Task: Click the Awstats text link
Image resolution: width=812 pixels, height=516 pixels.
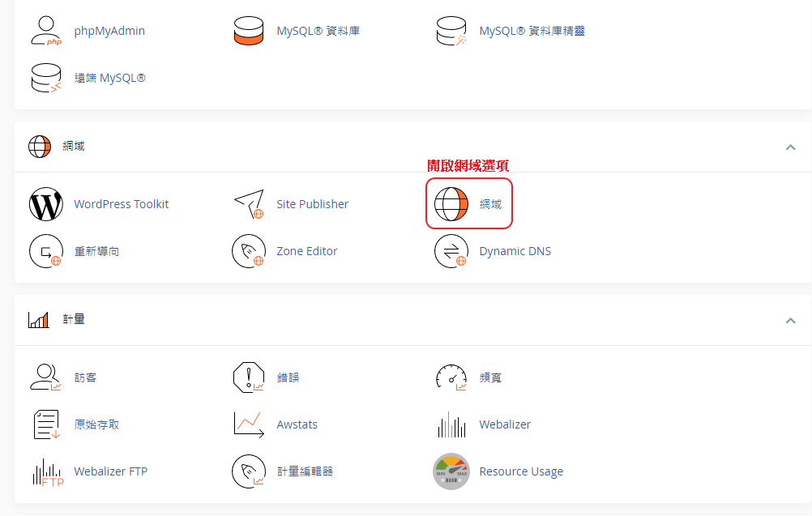Action: click(297, 424)
